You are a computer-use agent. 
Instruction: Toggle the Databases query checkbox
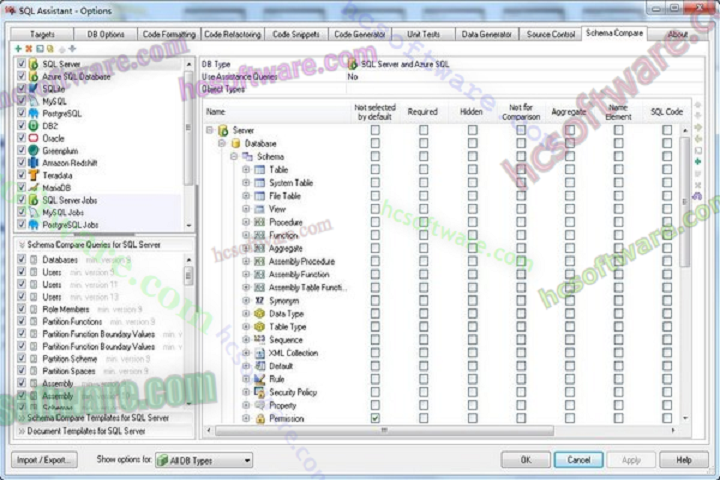21,260
